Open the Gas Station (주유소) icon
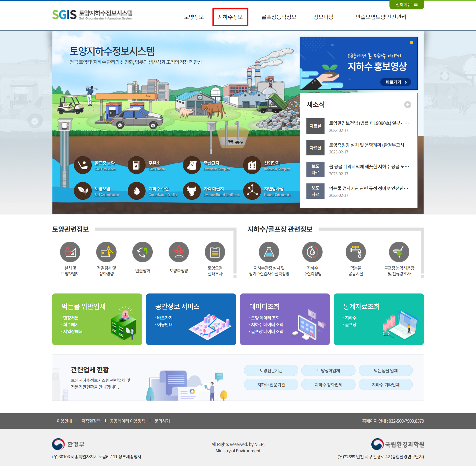476x466 pixels. (x=136, y=165)
